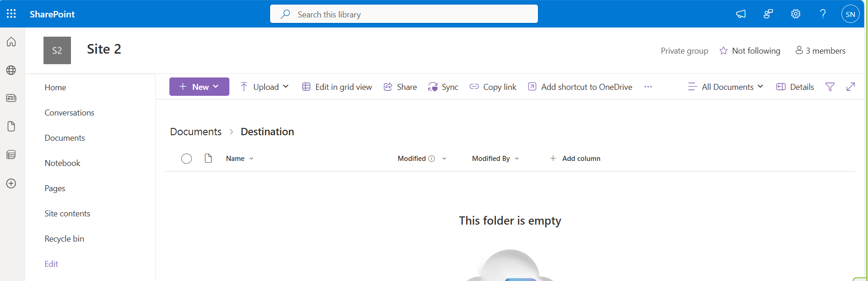Screen dimensions: 868x281
Task: Click Add column button
Action: 575,159
